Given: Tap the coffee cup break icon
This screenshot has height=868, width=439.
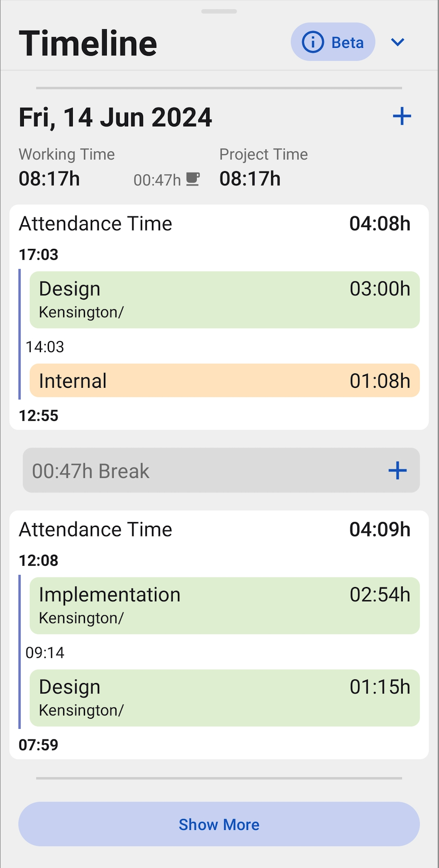Looking at the screenshot, I should tap(193, 180).
